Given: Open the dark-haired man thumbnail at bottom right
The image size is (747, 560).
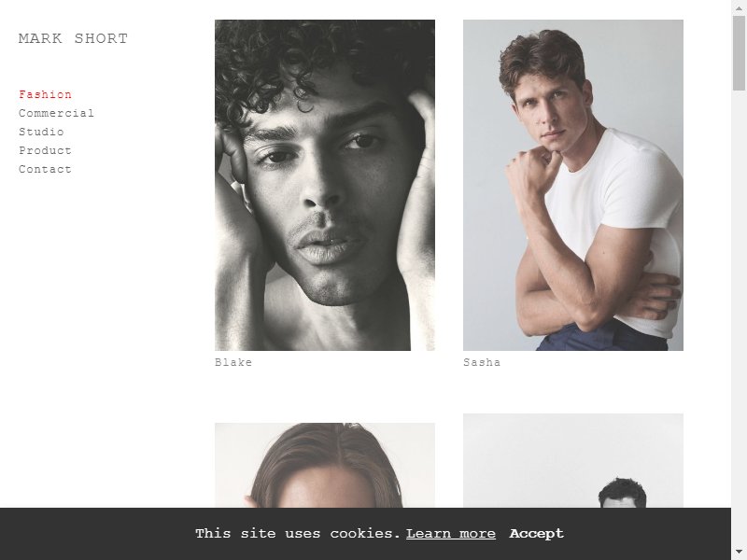Looking at the screenshot, I should 573,460.
